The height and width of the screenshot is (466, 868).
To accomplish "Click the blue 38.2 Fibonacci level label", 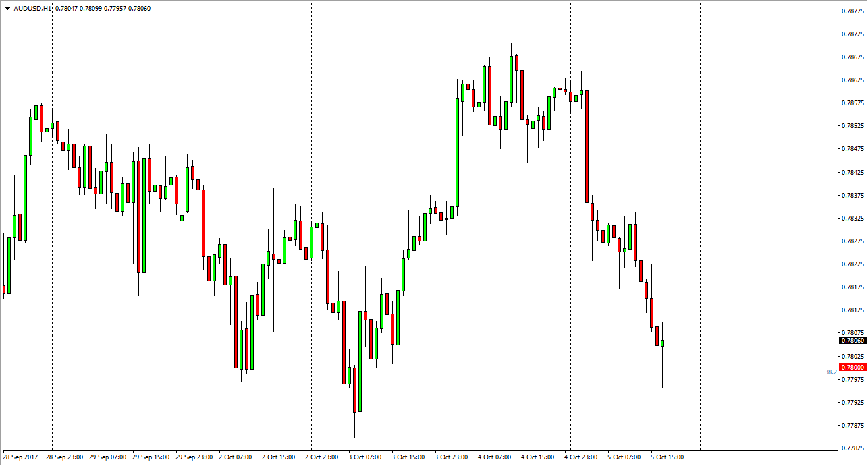I will pyautogui.click(x=830, y=372).
